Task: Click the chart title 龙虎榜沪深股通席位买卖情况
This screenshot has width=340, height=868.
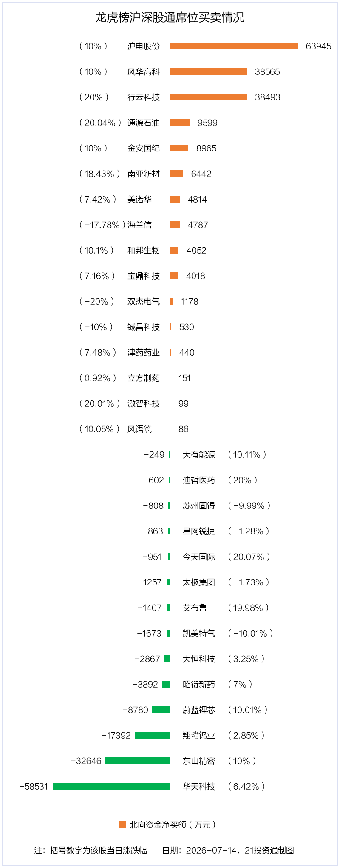Action: tap(170, 17)
